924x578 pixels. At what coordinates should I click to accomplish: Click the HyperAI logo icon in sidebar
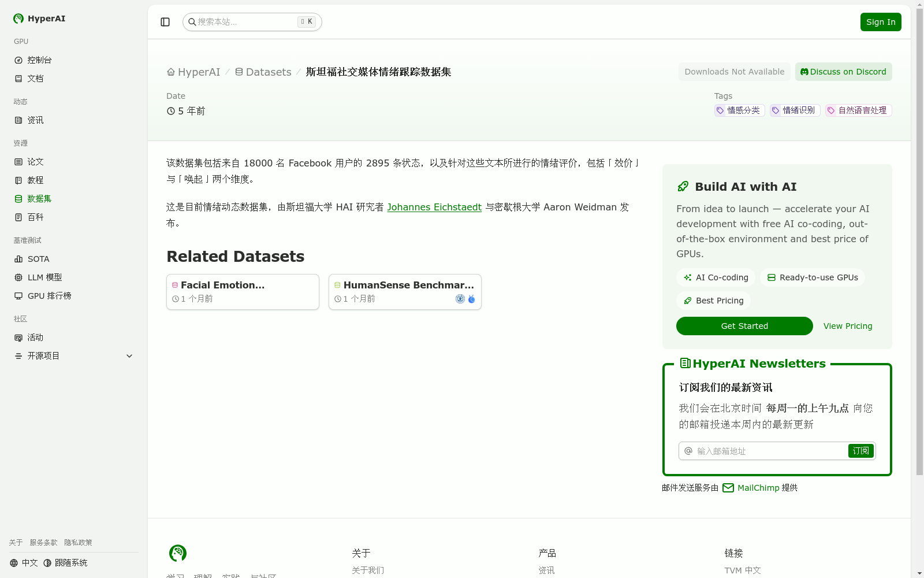coord(18,18)
